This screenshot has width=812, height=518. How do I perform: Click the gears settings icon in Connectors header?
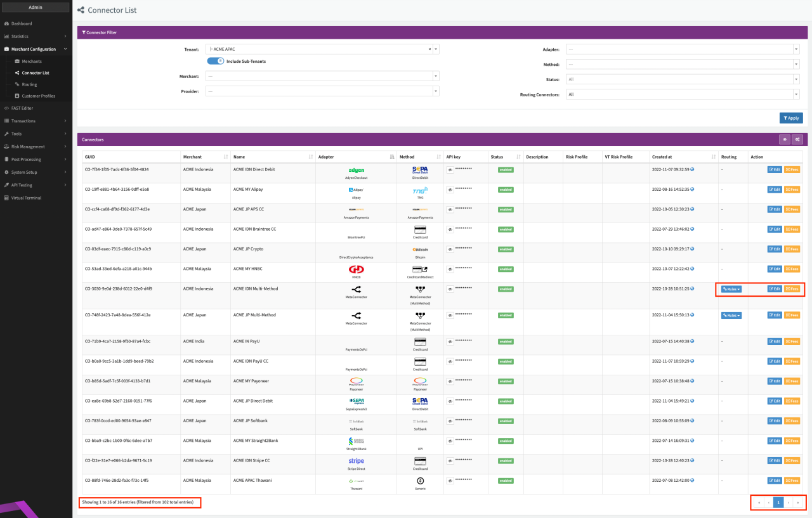tap(797, 139)
